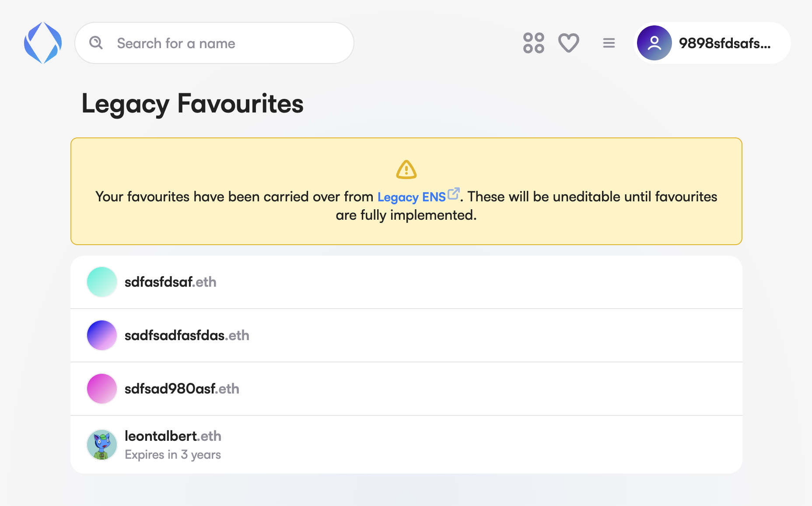
Task: Open favourites via the heart icon
Action: pyautogui.click(x=568, y=43)
